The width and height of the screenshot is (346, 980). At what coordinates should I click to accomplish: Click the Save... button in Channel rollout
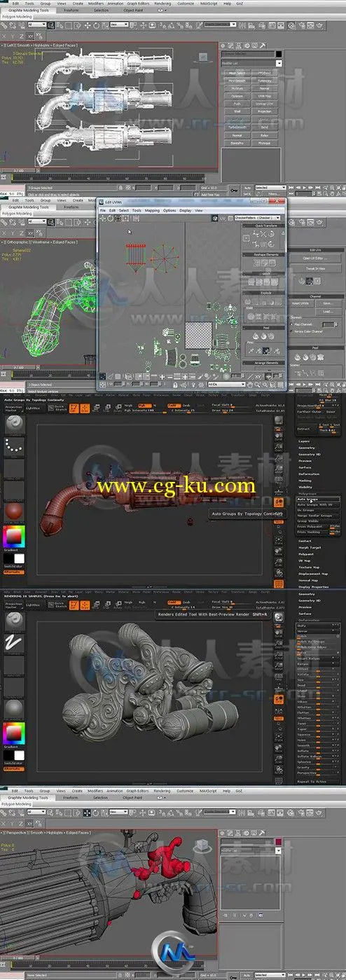coord(327,303)
